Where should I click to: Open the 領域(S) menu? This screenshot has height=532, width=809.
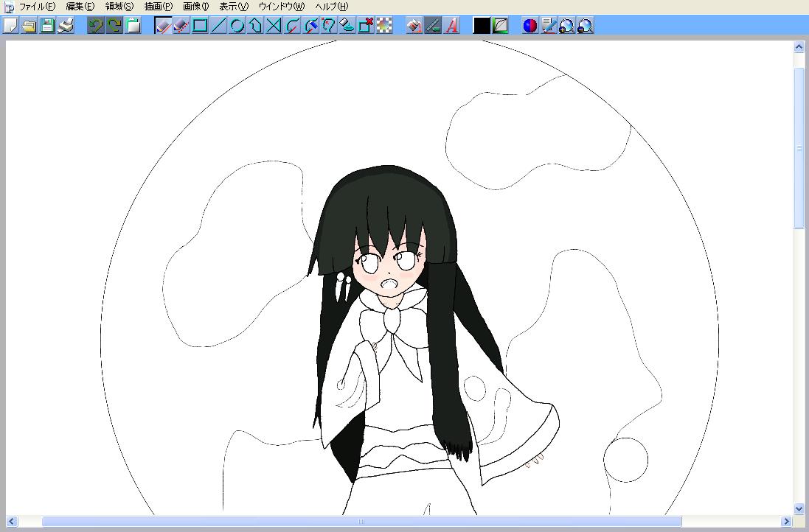(x=119, y=7)
